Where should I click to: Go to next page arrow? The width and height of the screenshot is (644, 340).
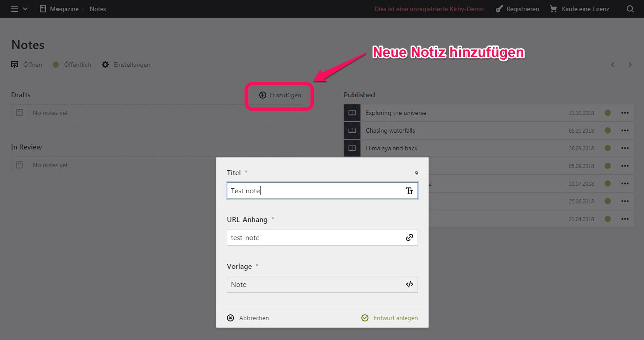[630, 65]
